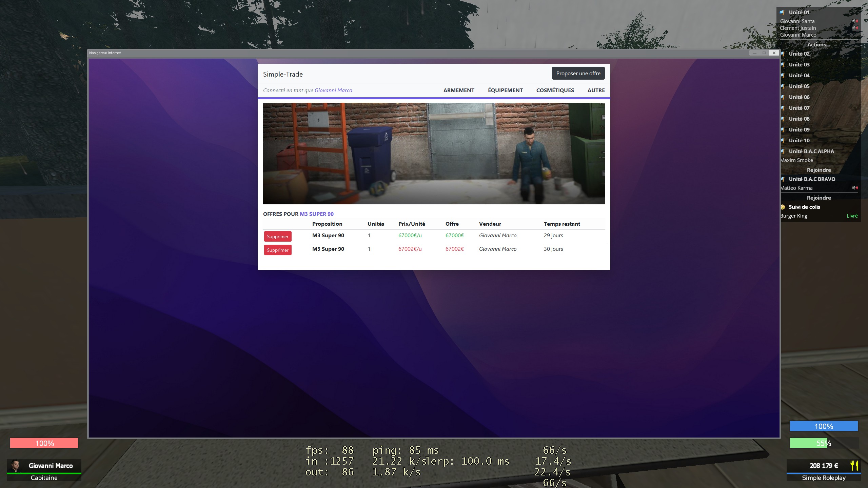The image size is (868, 488).
Task: Click the flag icon beside Unité 09
Action: tap(783, 130)
